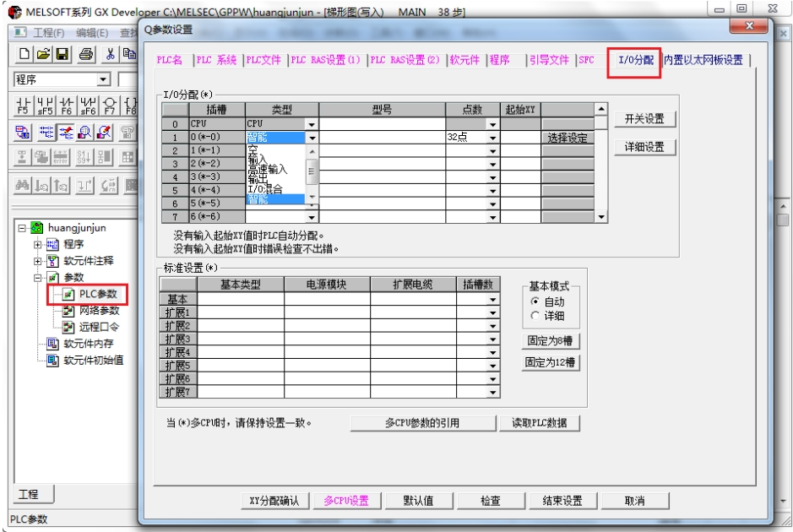Click the 固定为8槽 button
Viewport: 793px width, 532px height.
pyautogui.click(x=551, y=341)
